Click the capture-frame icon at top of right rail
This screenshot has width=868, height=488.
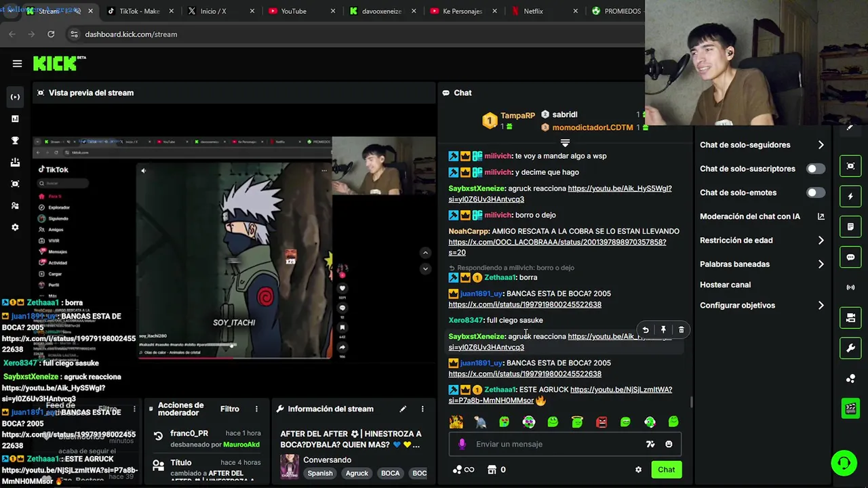tap(850, 166)
